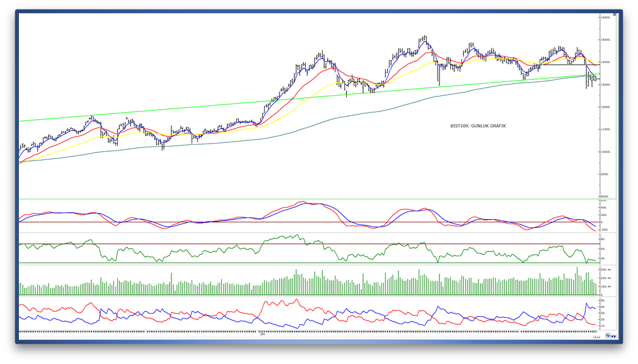Viewport: 638px width, 364px height.
Task: Click the 8000 price axis label
Action: 605,196
